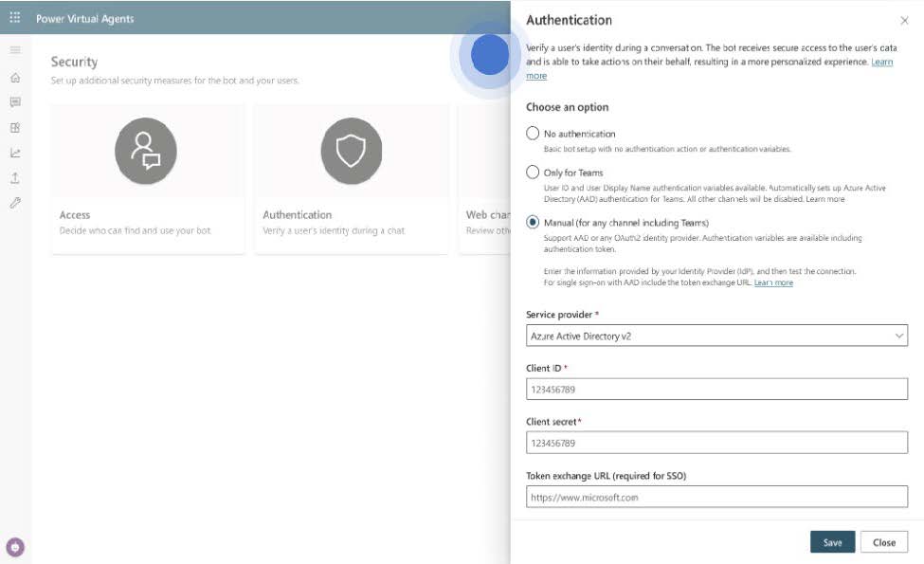Toggle the hamburger navigation menu
Viewport: 924px width, 564px height.
click(15, 50)
